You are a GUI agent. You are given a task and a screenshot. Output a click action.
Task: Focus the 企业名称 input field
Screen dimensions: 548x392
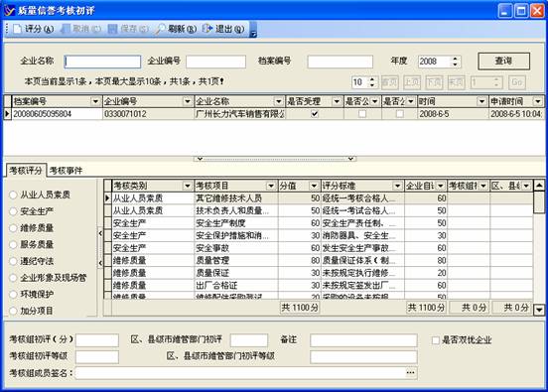point(103,62)
